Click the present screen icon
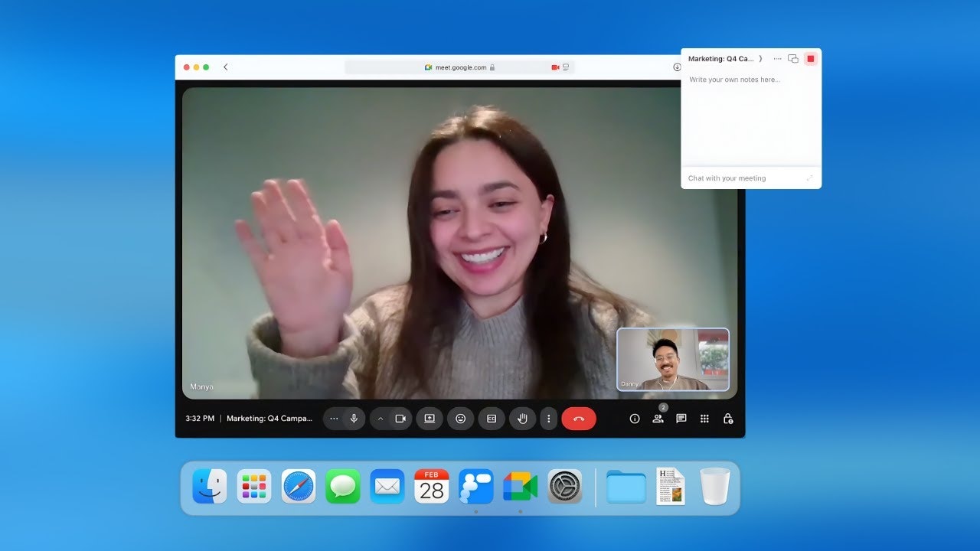 coord(430,419)
